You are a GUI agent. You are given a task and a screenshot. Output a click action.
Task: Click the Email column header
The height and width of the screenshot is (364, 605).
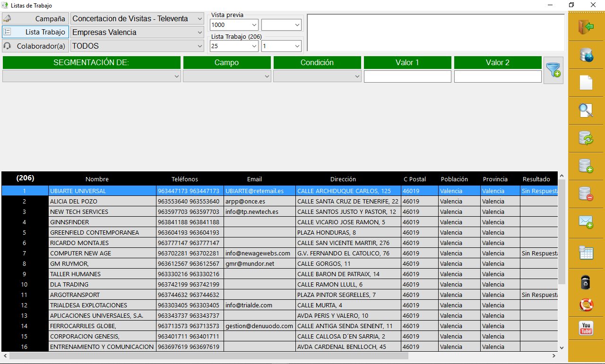coord(254,179)
